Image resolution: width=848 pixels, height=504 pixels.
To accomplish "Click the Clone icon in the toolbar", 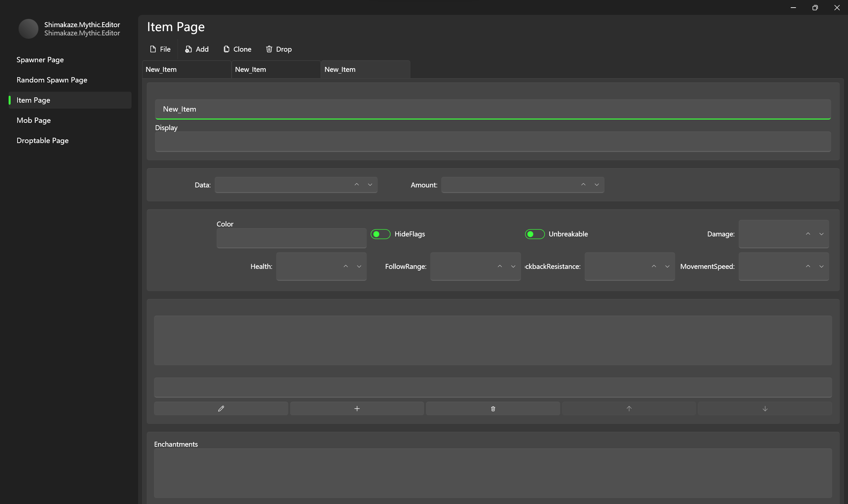I will tap(227, 49).
